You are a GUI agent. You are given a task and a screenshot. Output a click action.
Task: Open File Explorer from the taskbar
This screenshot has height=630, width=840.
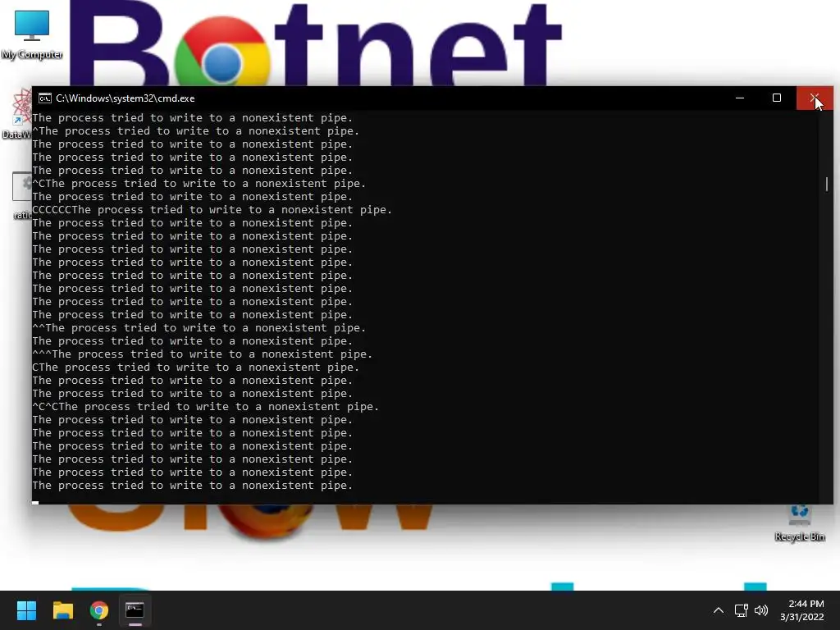(x=62, y=610)
